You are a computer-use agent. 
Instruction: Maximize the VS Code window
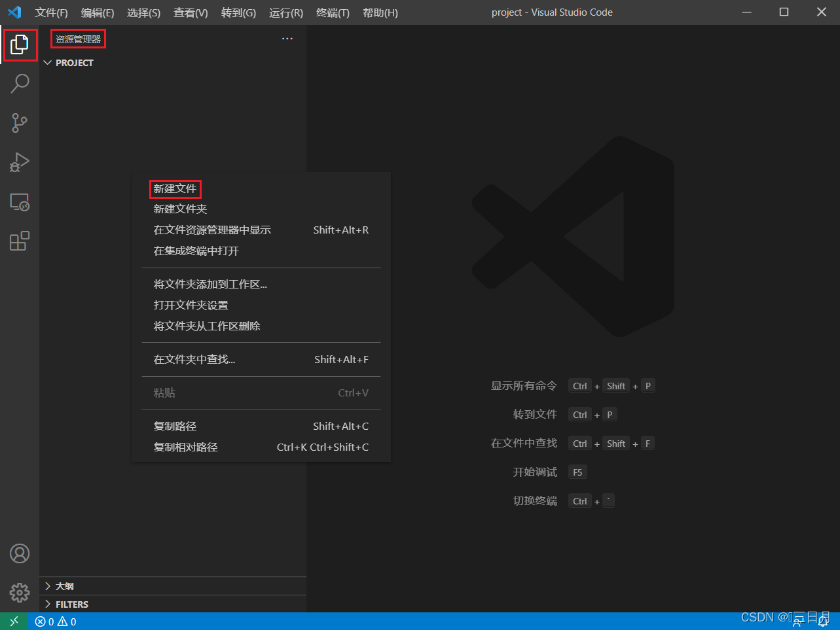point(784,12)
